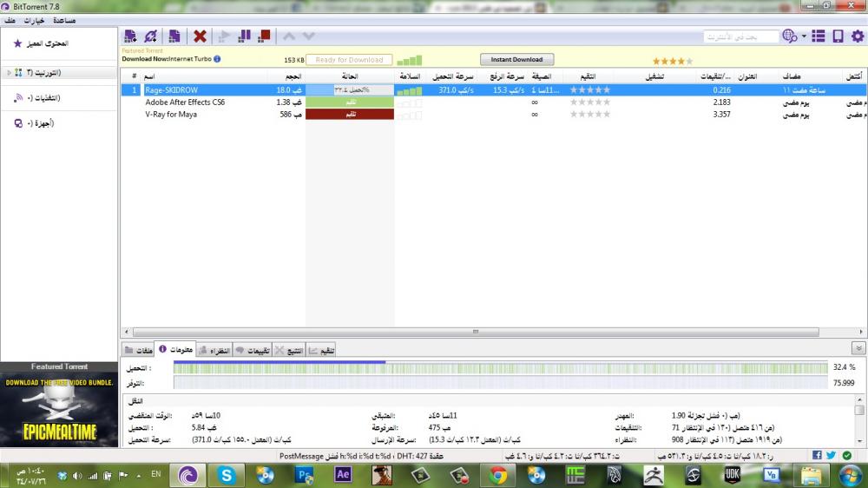Toggle the list view toolbar icon
The image size is (868, 488).
click(819, 36)
